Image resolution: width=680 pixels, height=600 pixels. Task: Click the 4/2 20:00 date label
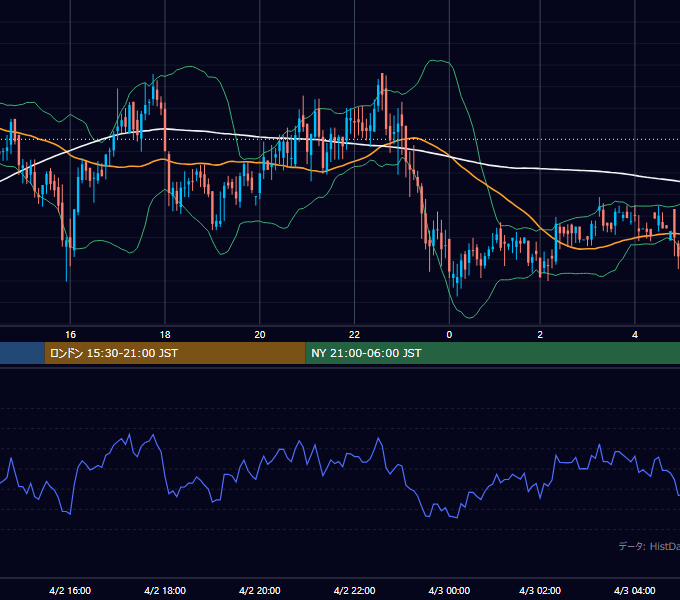coord(259,590)
